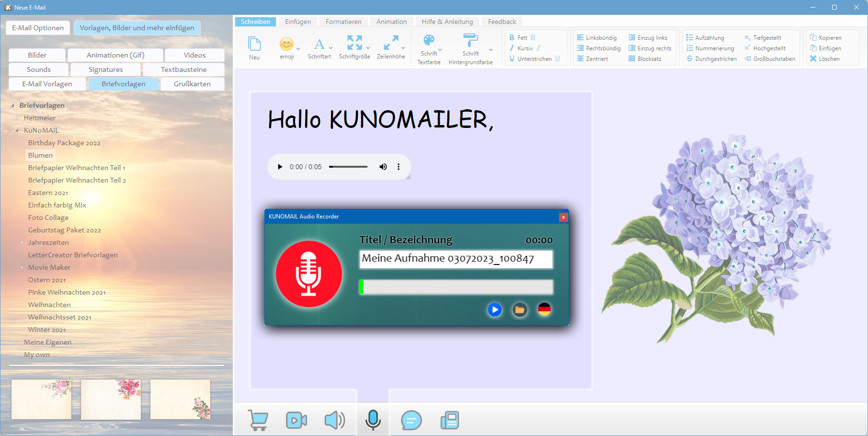Toggle Aufzählung bullet list
This screenshot has width=868, height=436.
(x=705, y=37)
